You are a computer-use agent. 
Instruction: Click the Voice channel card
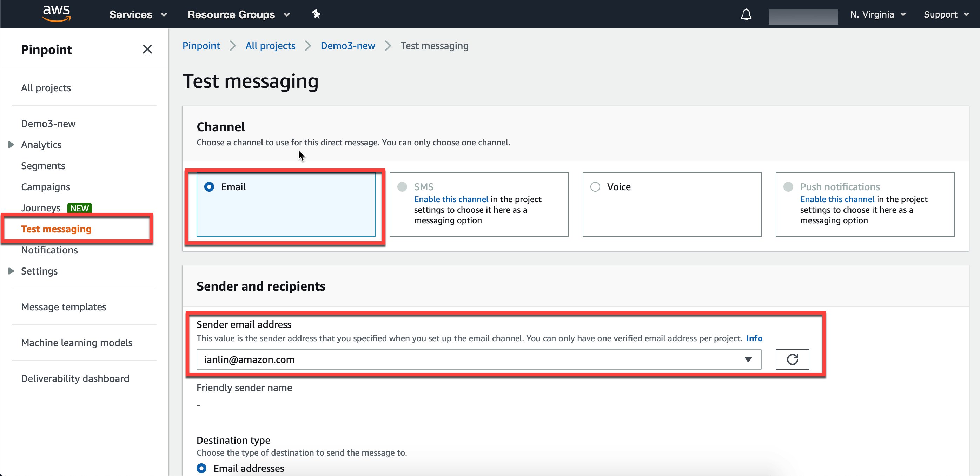672,204
